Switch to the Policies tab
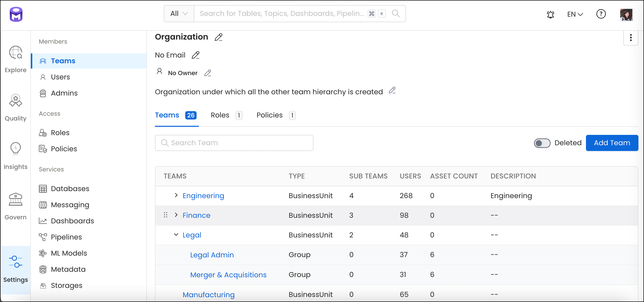Viewport: 644px width, 302px height. pyautogui.click(x=276, y=115)
